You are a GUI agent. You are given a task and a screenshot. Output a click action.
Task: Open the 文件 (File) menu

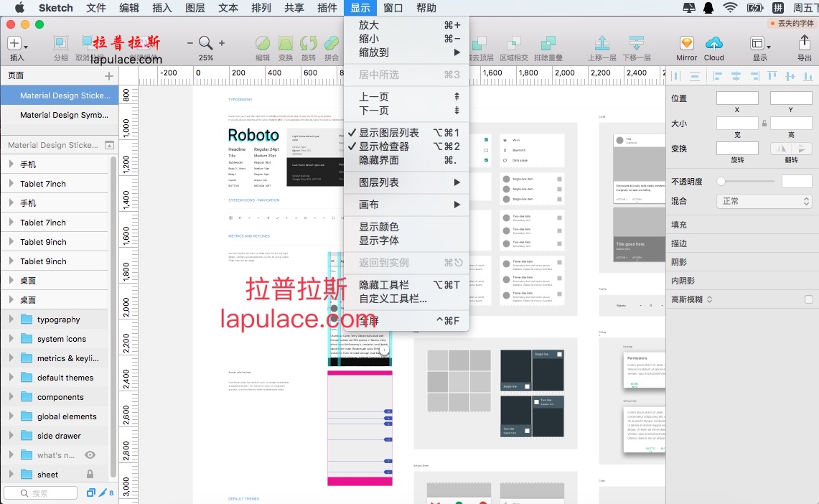pyautogui.click(x=96, y=8)
